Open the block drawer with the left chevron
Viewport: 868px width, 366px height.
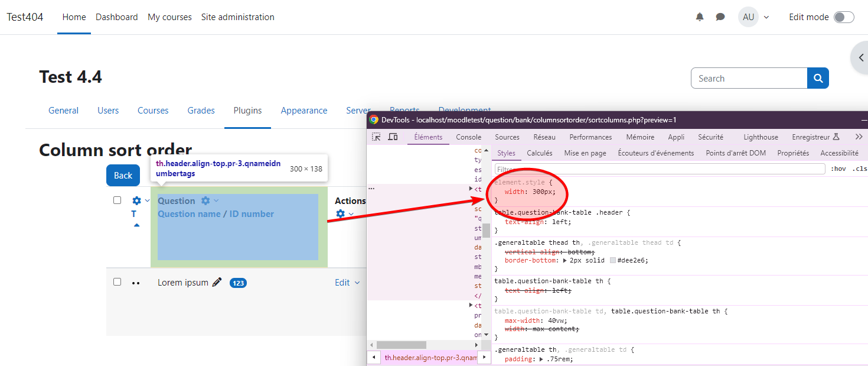861,58
